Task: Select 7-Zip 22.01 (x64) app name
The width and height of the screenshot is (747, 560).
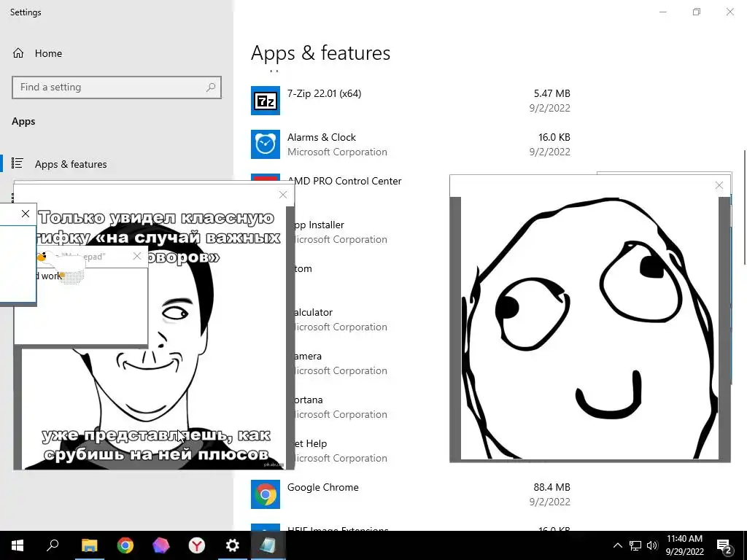Action: pyautogui.click(x=324, y=93)
